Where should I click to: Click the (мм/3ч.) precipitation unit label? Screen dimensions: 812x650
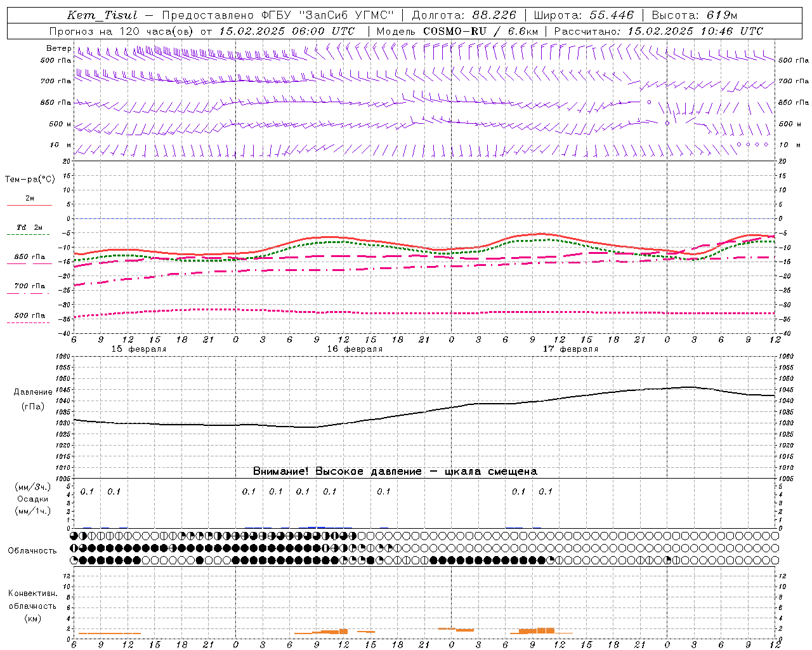[33, 487]
